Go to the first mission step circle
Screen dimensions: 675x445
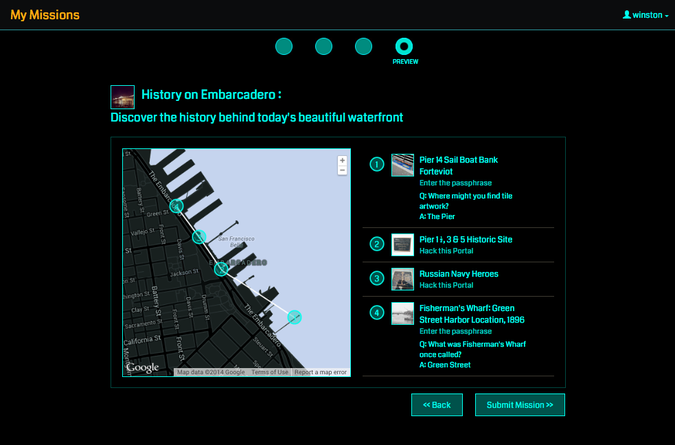pos(284,46)
